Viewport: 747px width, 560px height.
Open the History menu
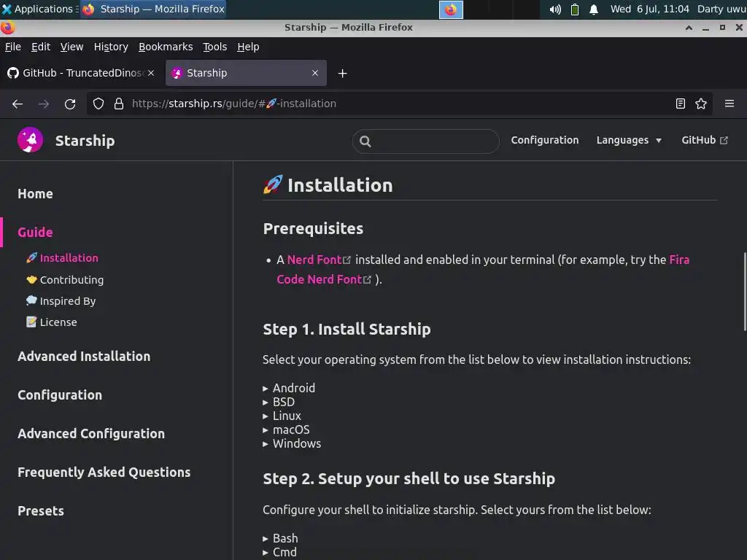111,47
